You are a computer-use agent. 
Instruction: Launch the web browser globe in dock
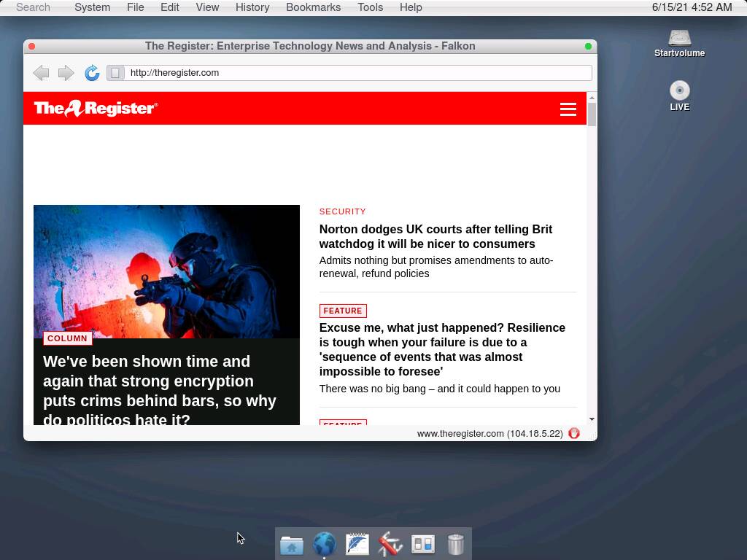click(x=325, y=544)
